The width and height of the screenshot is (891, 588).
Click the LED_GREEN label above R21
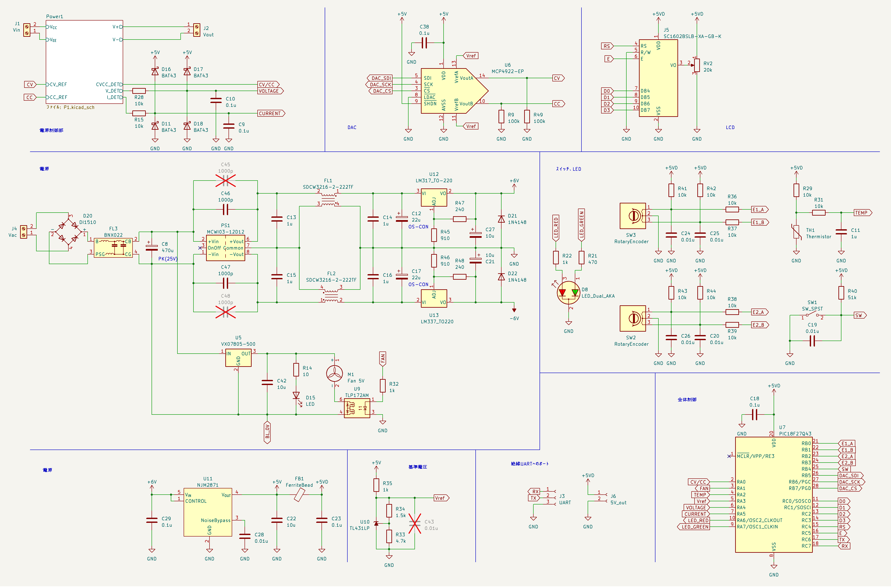(581, 225)
